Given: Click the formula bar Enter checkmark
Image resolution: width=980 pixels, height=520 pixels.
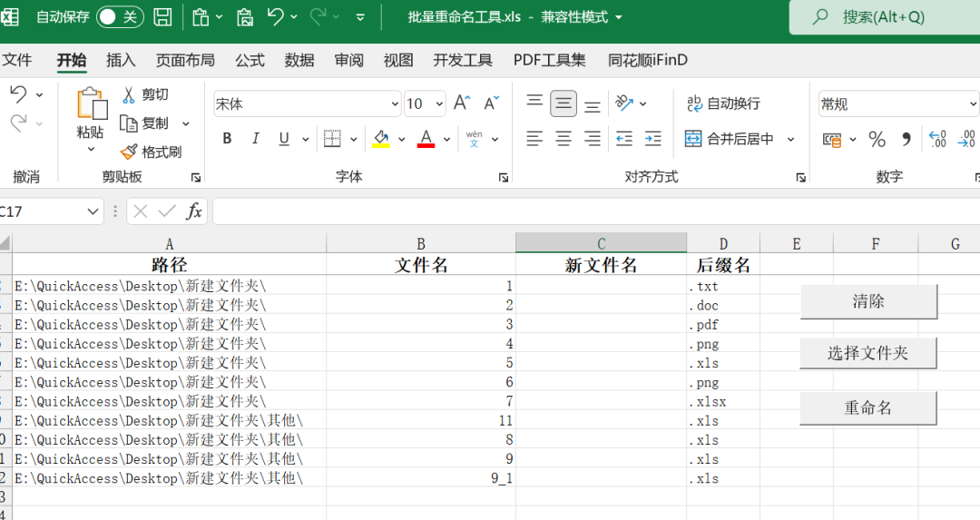Looking at the screenshot, I should coord(167,211).
